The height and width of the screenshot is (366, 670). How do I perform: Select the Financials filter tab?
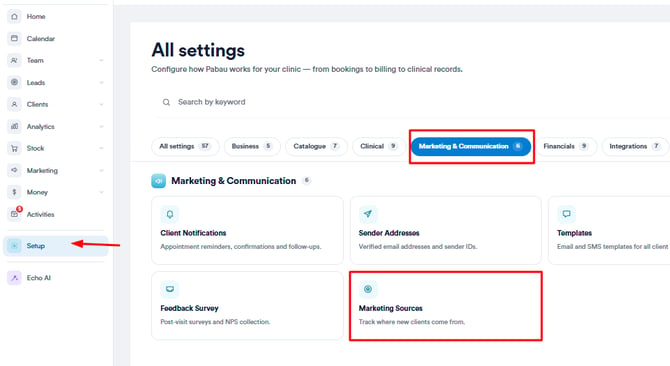coord(566,146)
